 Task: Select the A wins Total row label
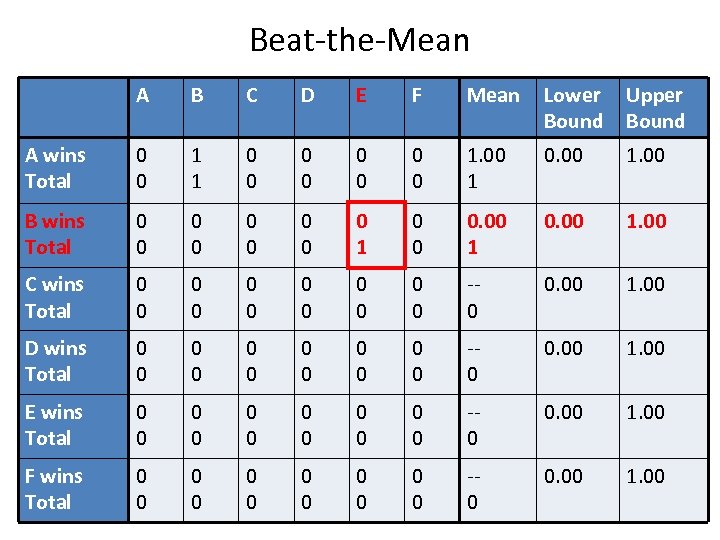tap(72, 168)
